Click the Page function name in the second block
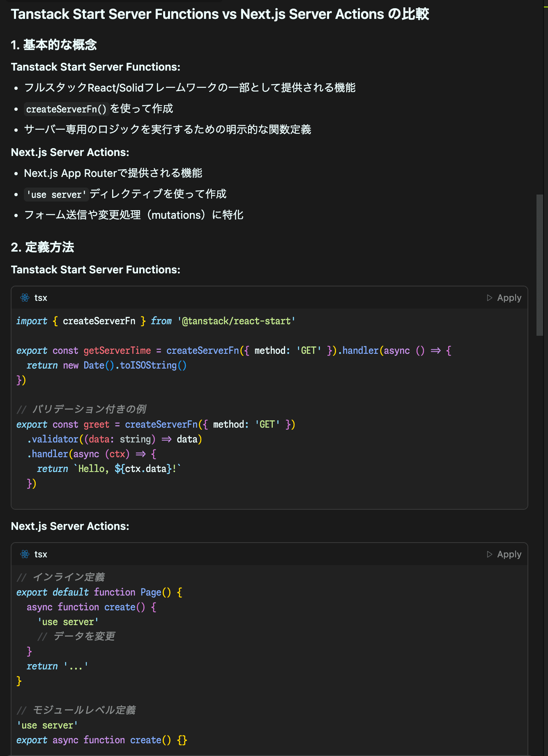The height and width of the screenshot is (756, 548). [x=151, y=592]
